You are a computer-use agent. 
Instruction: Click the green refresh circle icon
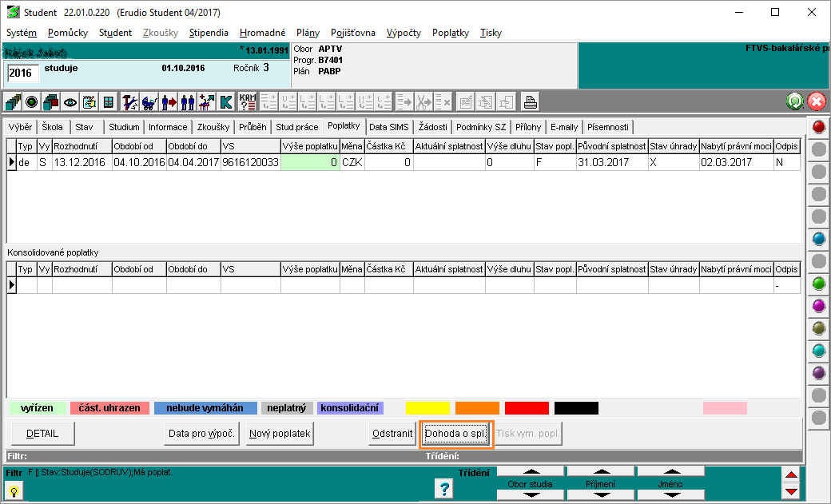coord(794,101)
